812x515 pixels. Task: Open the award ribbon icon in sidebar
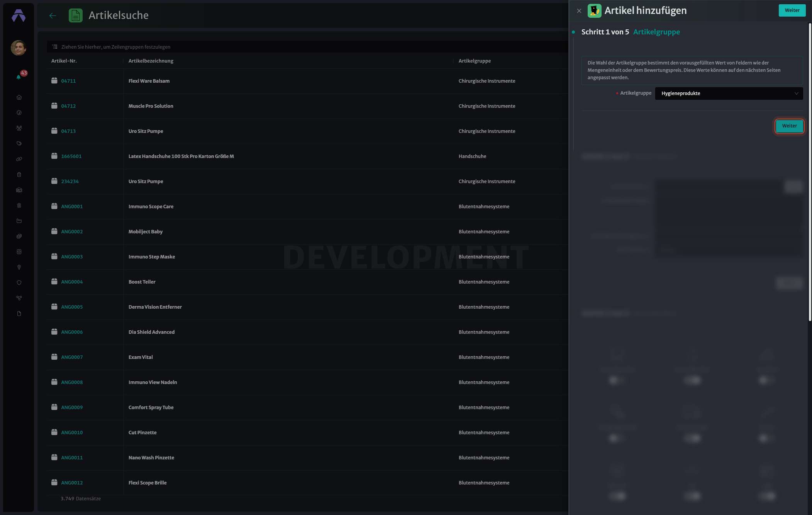[x=19, y=206]
